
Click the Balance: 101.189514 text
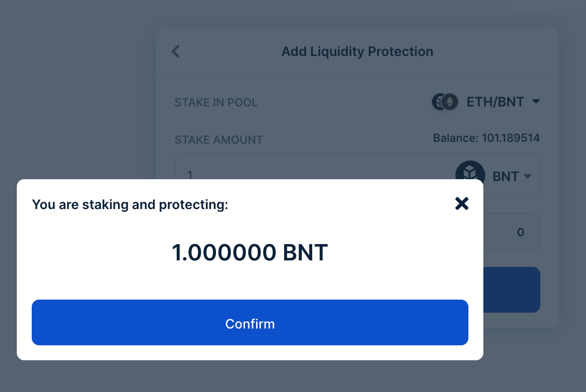(x=487, y=138)
